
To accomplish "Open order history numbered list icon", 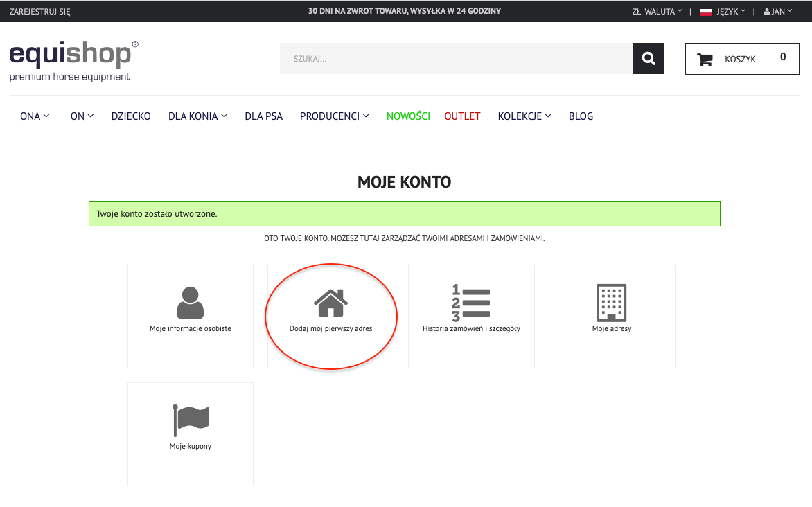I will pyautogui.click(x=471, y=303).
